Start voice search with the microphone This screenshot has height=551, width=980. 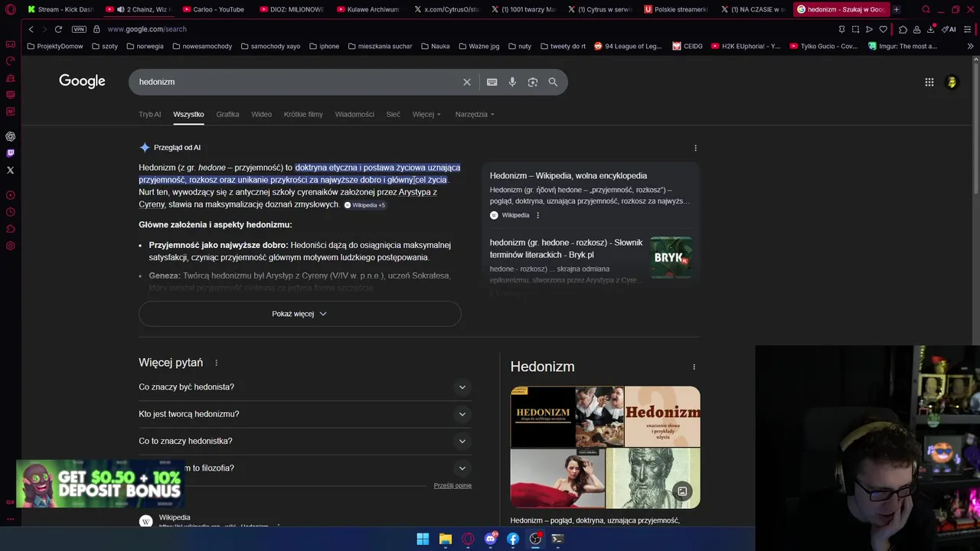coord(512,82)
